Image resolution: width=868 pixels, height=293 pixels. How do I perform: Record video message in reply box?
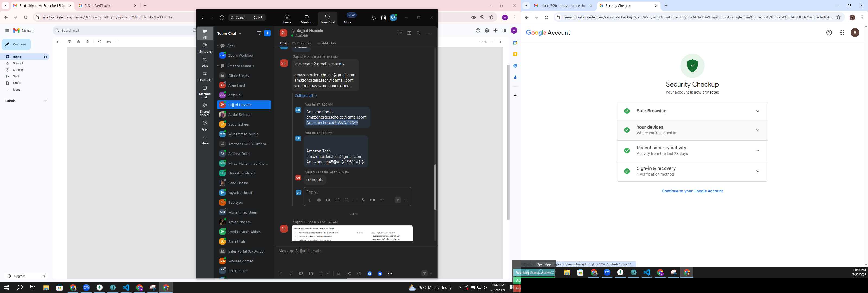pyautogui.click(x=372, y=200)
